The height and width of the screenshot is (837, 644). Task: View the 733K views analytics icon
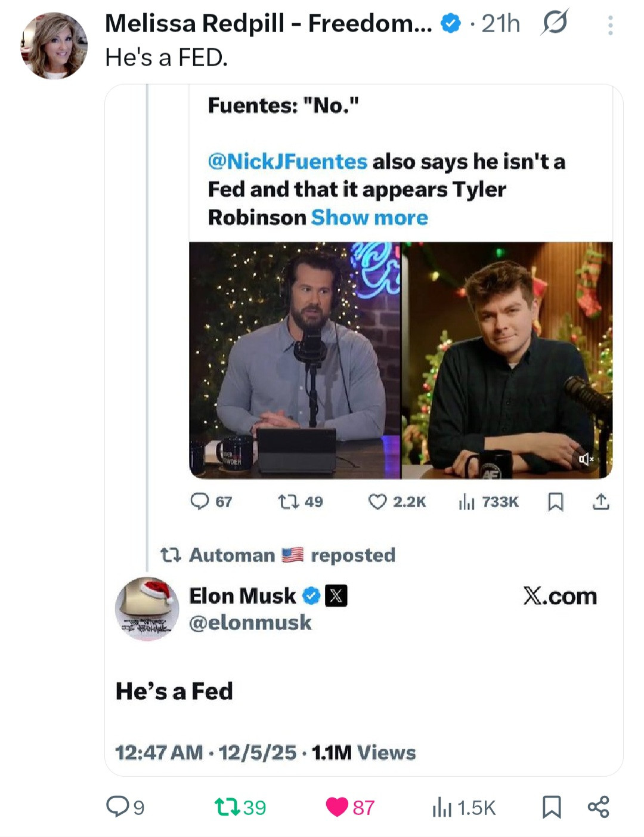click(x=466, y=502)
